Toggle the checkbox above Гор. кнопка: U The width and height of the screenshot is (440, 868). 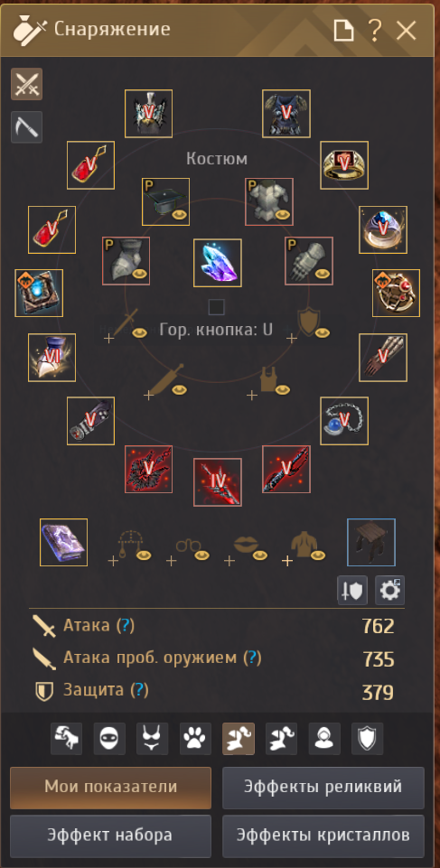tap(217, 307)
